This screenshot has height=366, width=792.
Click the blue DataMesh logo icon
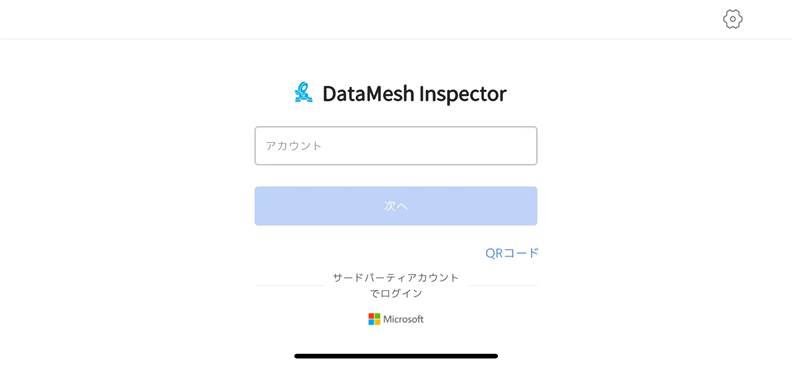pos(303,92)
